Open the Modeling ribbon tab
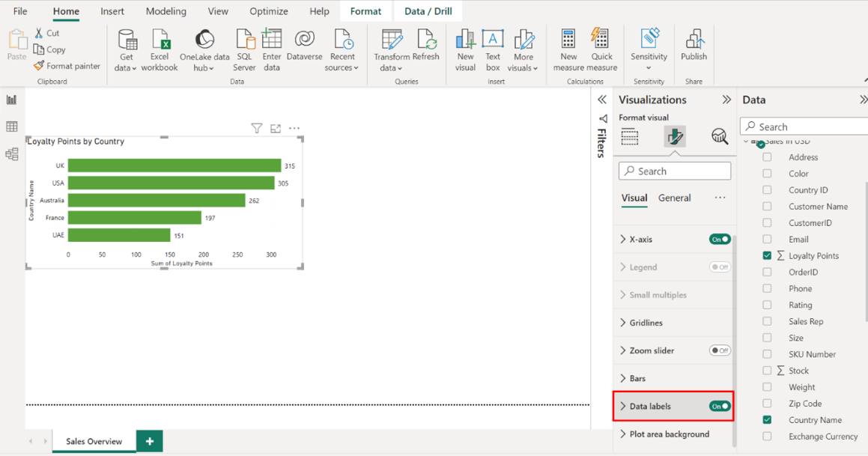 coord(166,11)
